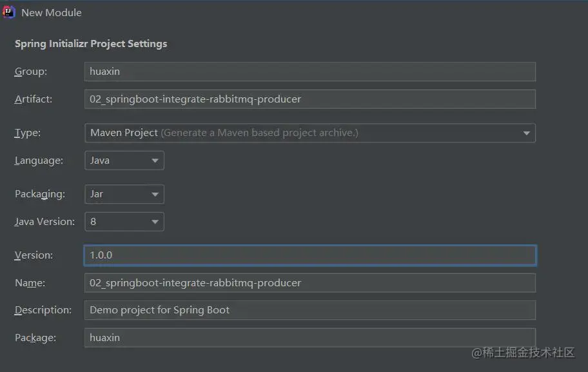Screen dimensions: 588x372
Task: Click the Version field containing 1.0.0
Action: pyautogui.click(x=309, y=255)
